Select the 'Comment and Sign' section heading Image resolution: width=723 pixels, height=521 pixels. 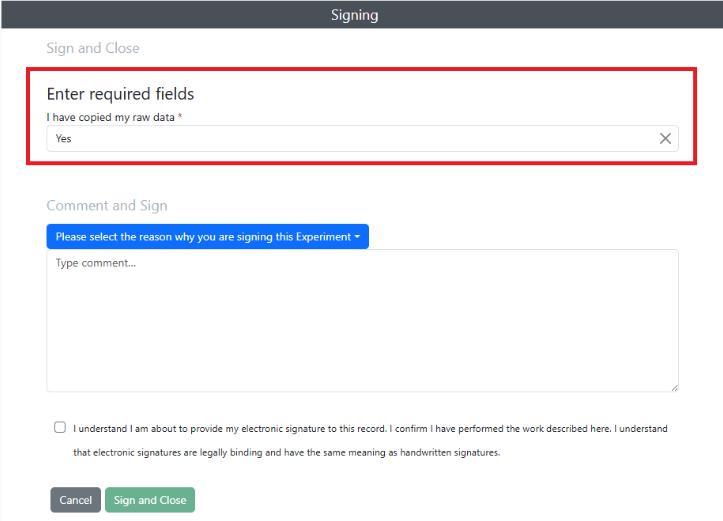[107, 206]
